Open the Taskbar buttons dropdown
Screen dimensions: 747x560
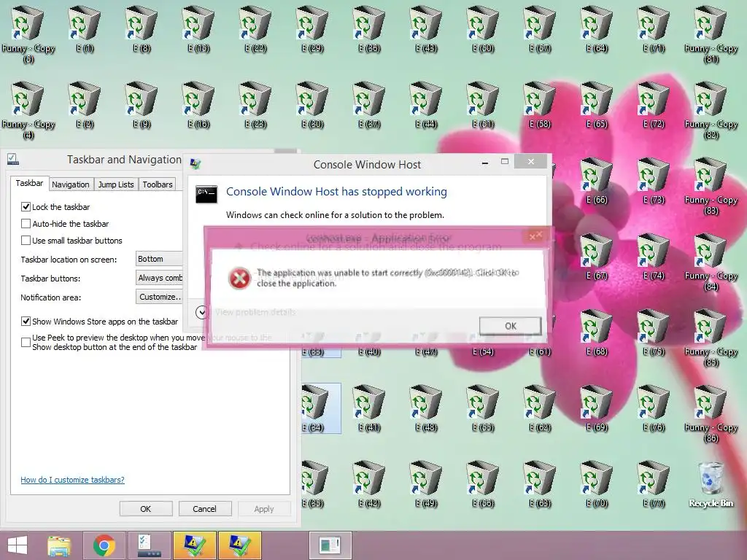(159, 278)
